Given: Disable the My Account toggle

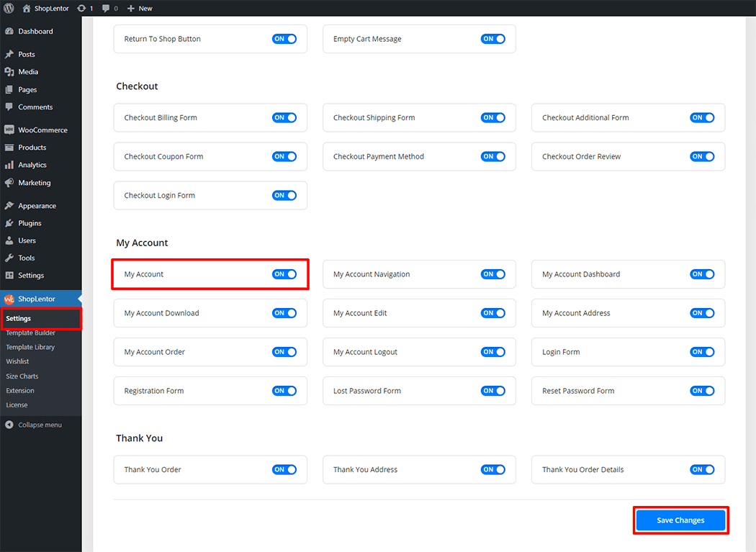Looking at the screenshot, I should (284, 274).
